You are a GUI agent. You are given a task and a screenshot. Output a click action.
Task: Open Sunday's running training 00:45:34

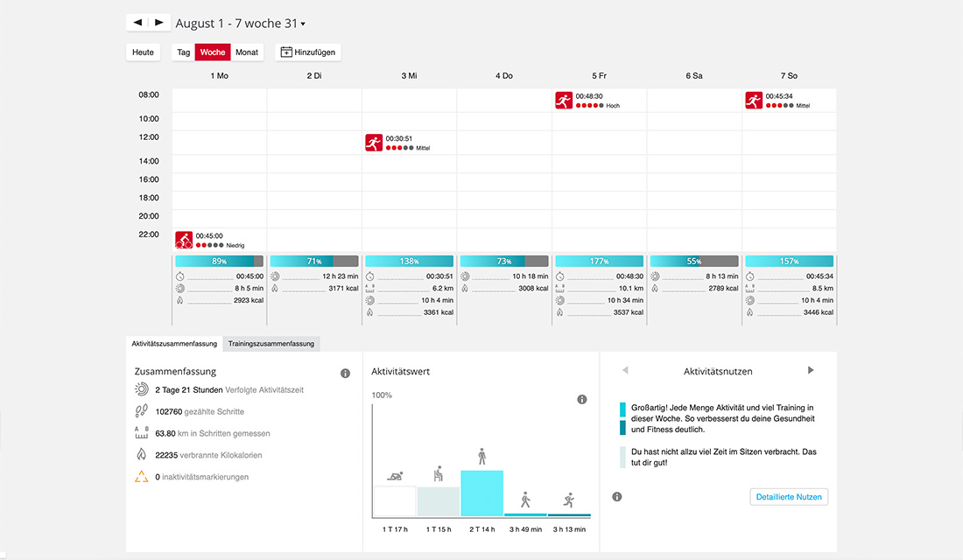pos(777,100)
